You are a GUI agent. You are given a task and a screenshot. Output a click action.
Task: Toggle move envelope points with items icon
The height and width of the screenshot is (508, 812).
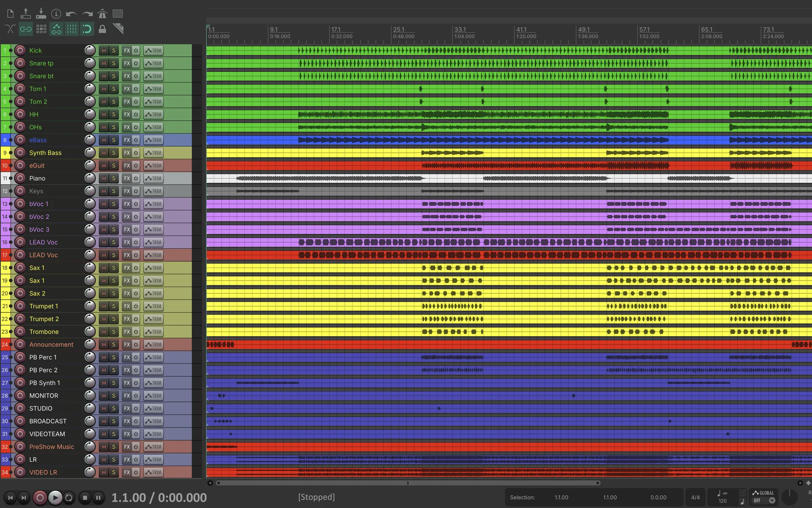coord(56,29)
